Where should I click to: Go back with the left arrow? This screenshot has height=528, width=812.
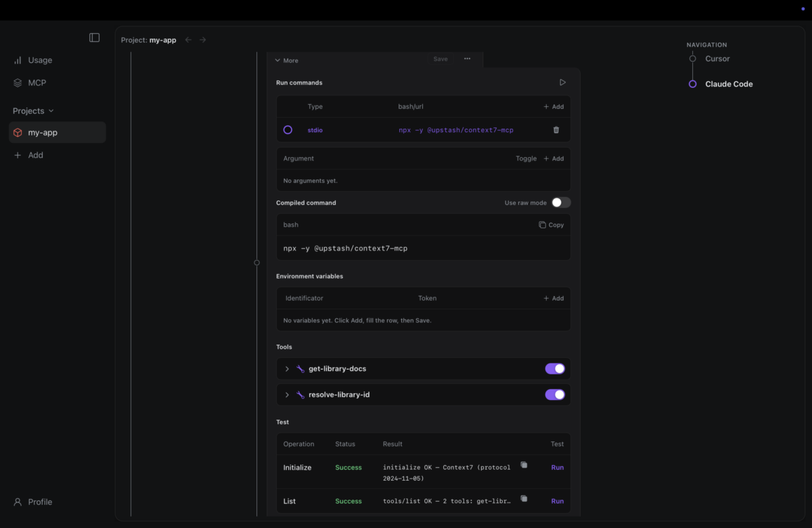tap(188, 40)
